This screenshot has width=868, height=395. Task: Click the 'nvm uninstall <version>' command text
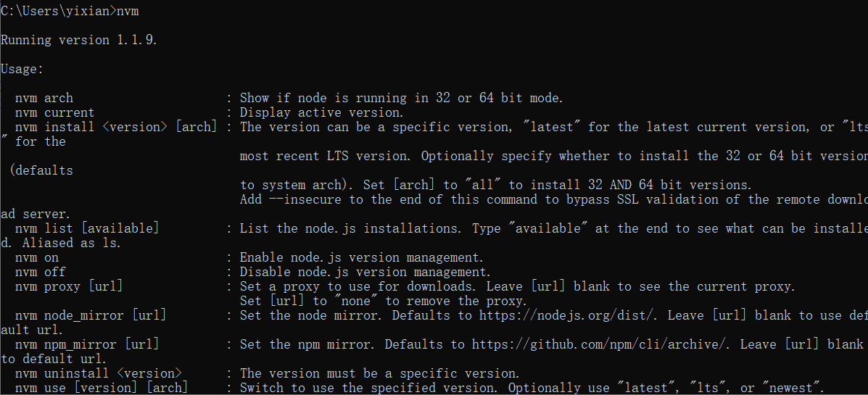(98, 373)
